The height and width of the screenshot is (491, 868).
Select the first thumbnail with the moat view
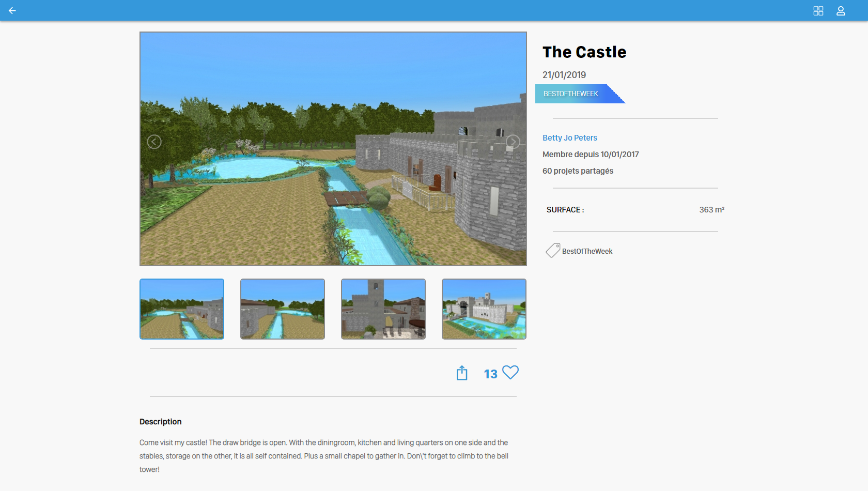(x=182, y=309)
